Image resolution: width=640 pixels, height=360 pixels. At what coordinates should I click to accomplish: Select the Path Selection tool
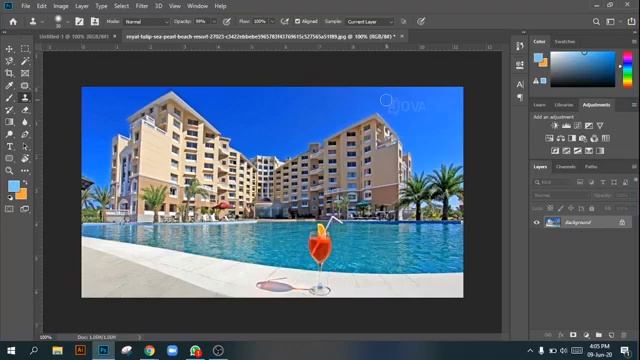[25, 147]
